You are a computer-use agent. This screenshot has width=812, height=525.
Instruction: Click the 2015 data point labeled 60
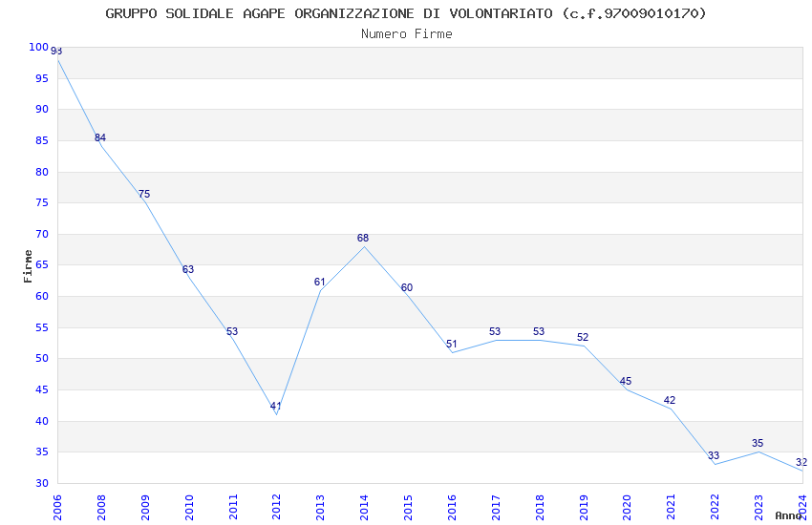407,287
